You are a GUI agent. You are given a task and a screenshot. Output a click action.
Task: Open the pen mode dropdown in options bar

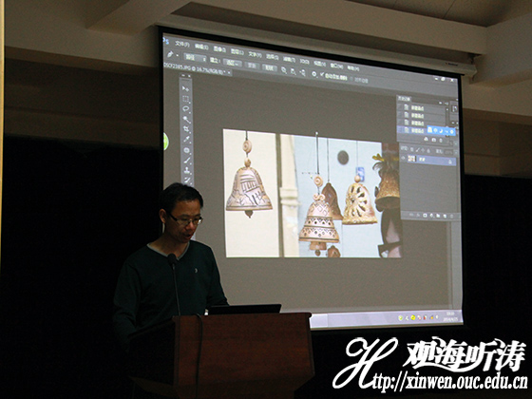pos(195,58)
